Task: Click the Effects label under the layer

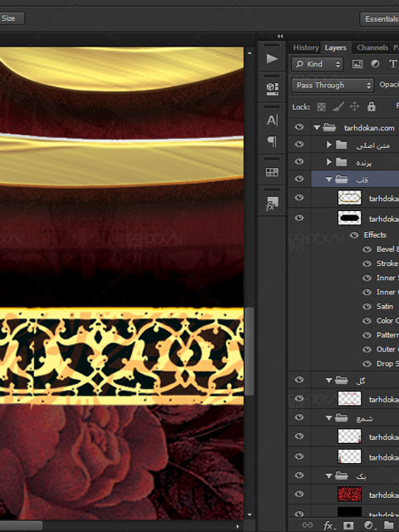Action: point(375,234)
